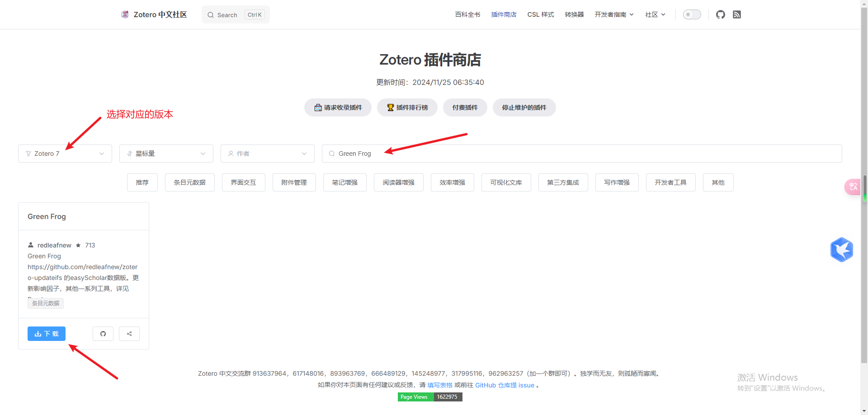Viewport: 868px width, 415px height.
Task: Click the Zotero Chinese community logo icon
Action: [125, 14]
